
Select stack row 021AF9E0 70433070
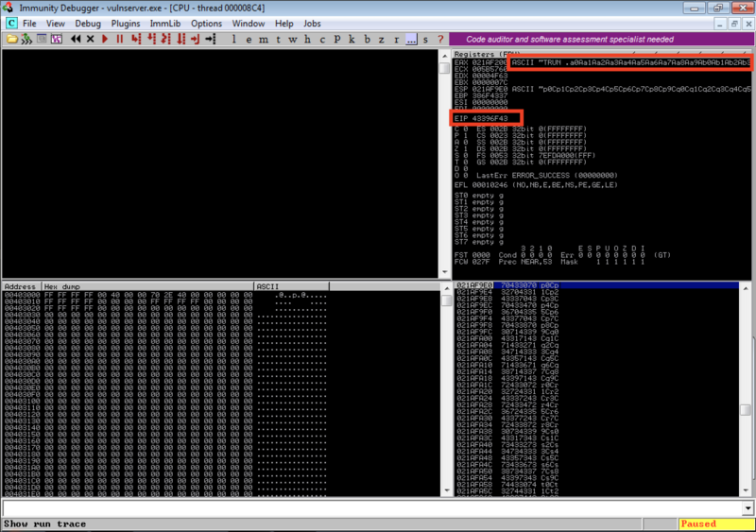[597, 285]
